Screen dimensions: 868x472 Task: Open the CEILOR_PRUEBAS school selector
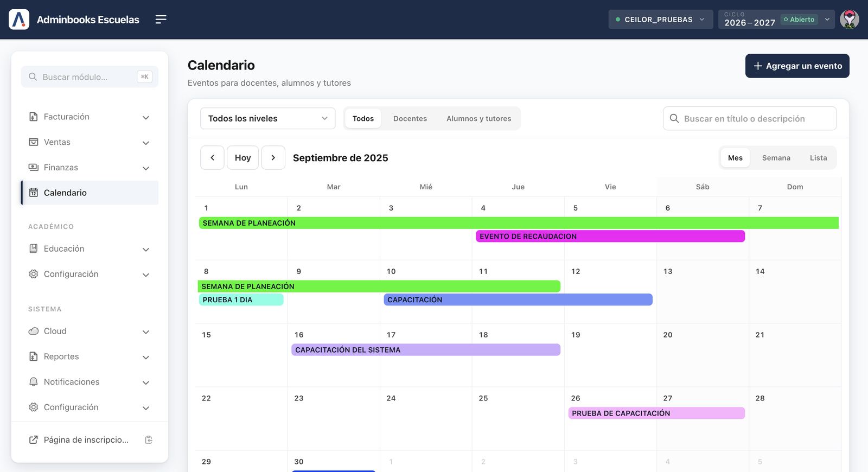coord(661,20)
